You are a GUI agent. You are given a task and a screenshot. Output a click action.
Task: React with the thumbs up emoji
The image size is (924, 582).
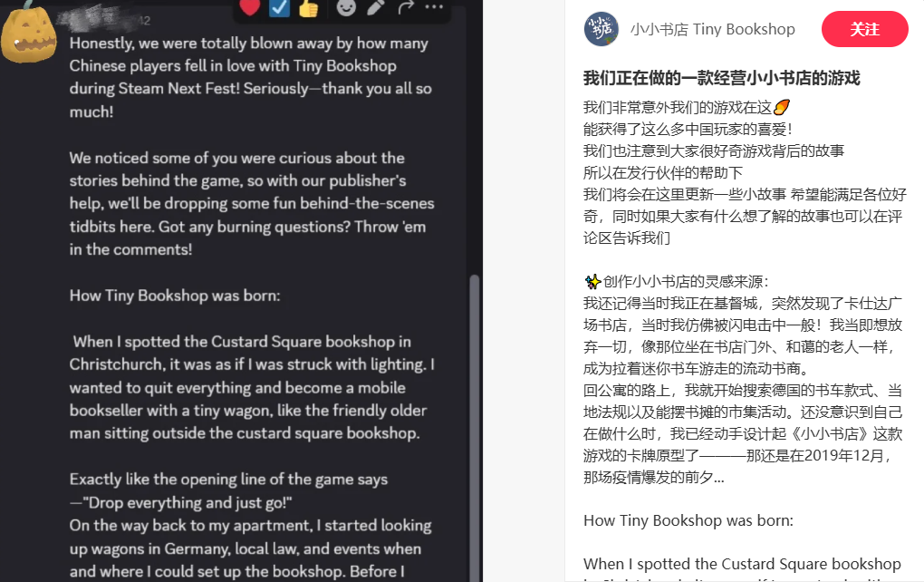coord(308,7)
